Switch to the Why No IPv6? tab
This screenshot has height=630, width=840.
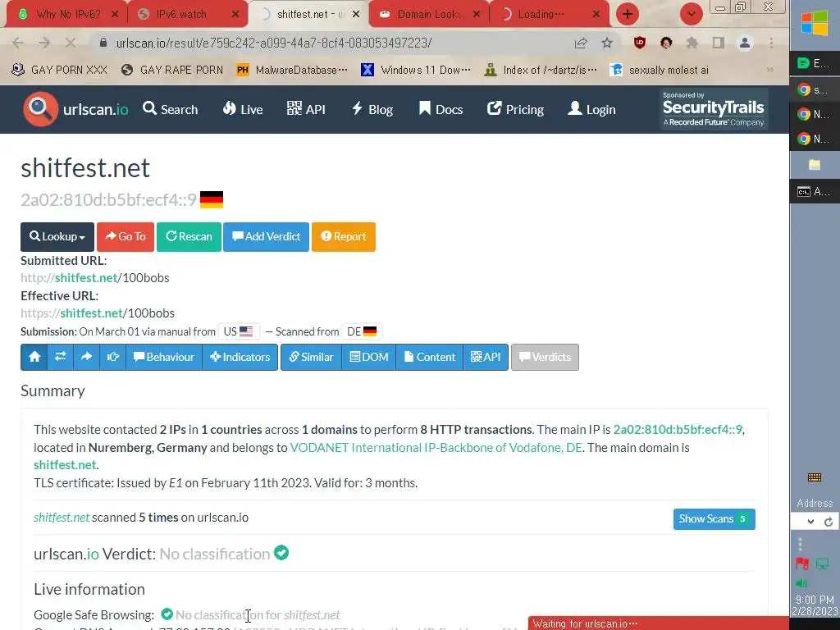67,15
